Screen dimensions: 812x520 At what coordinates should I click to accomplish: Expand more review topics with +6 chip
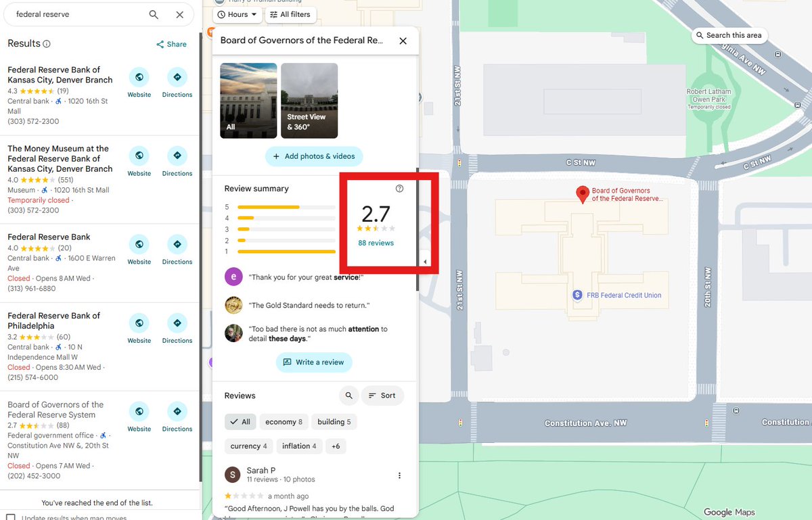coord(336,446)
